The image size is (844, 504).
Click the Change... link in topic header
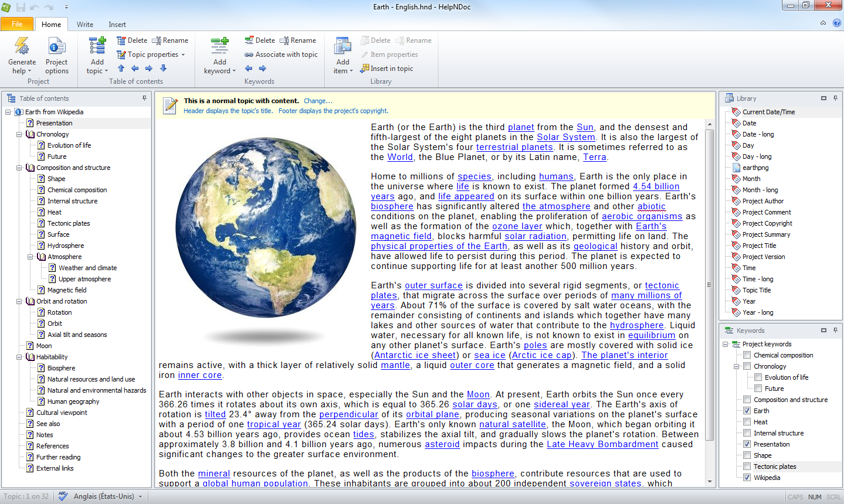[x=318, y=101]
